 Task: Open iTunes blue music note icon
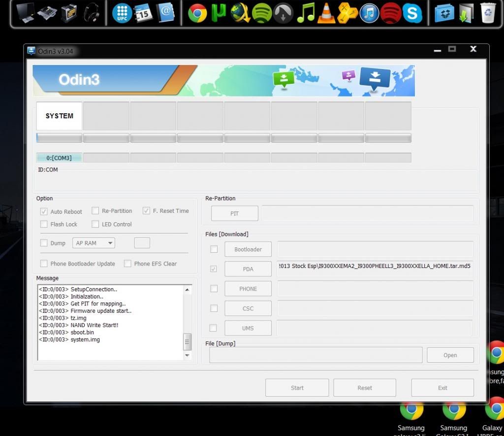[x=369, y=13]
